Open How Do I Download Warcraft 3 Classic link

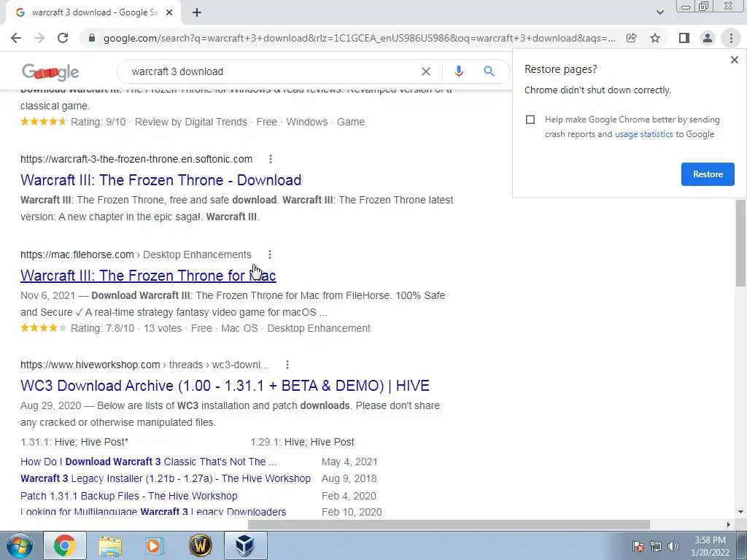(148, 462)
